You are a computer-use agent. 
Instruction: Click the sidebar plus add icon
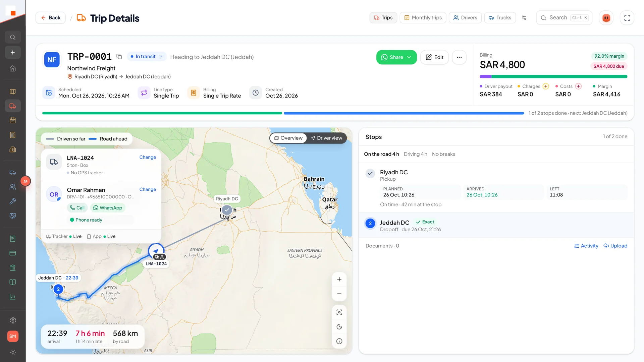[x=13, y=53]
